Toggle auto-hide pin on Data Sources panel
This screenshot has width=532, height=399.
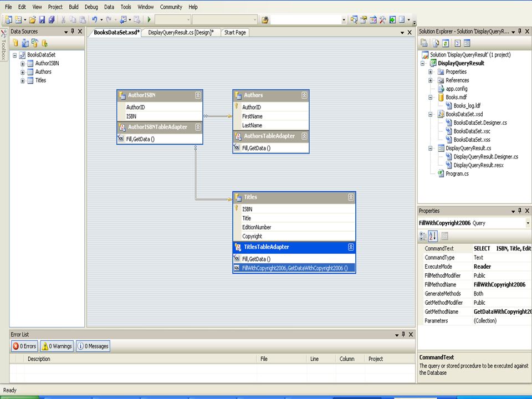[x=73, y=31]
